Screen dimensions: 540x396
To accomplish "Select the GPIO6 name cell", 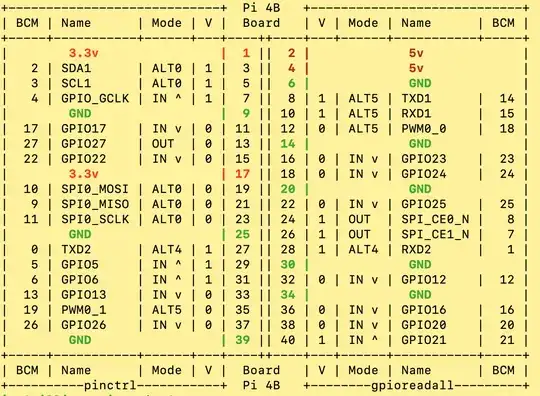I will coord(80,280).
